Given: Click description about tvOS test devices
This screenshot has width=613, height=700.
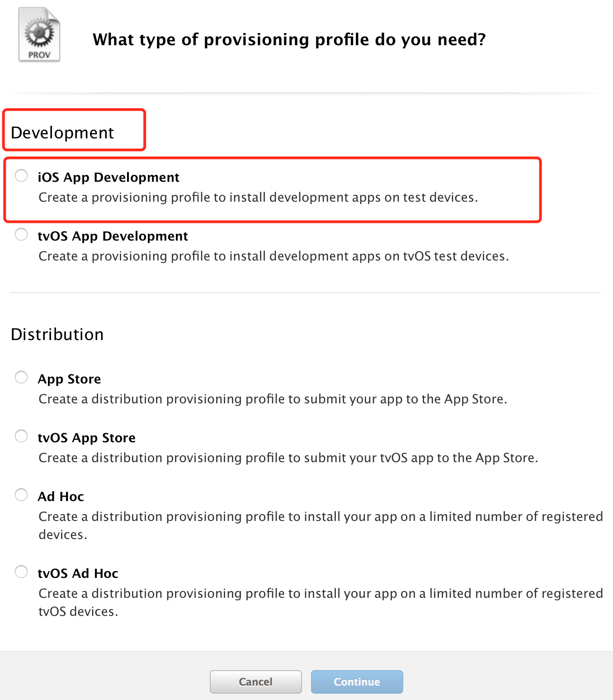Looking at the screenshot, I should tap(274, 256).
